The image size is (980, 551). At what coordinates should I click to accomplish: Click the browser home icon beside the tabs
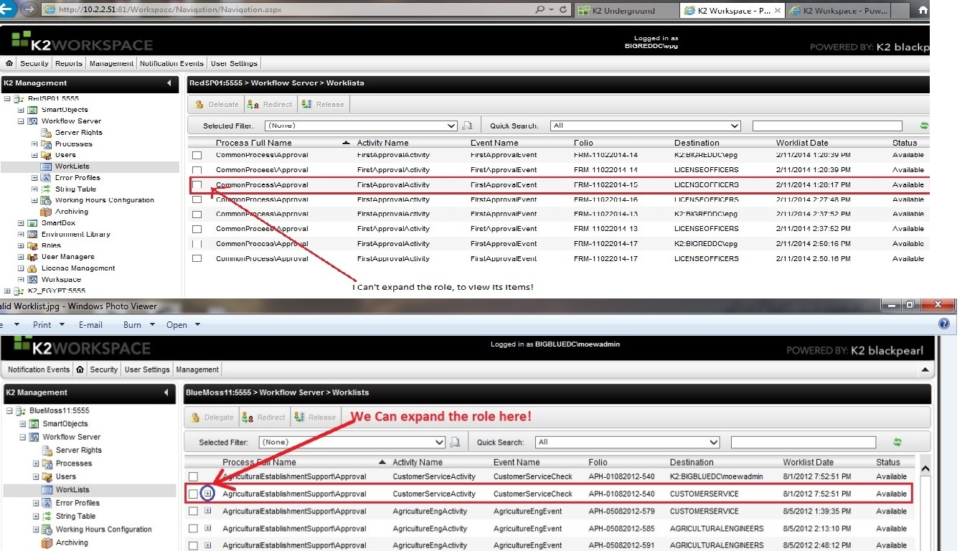pos(923,10)
